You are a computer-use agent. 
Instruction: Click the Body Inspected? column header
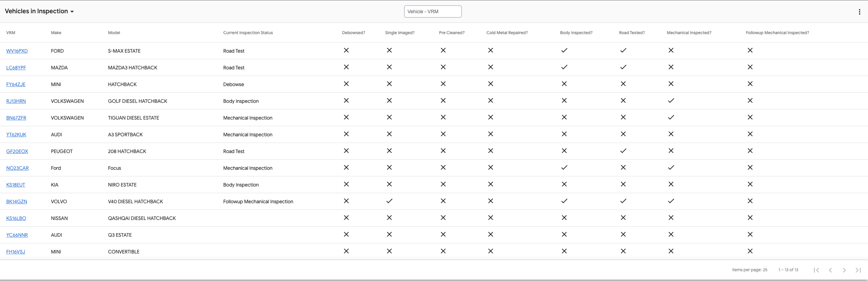576,33
